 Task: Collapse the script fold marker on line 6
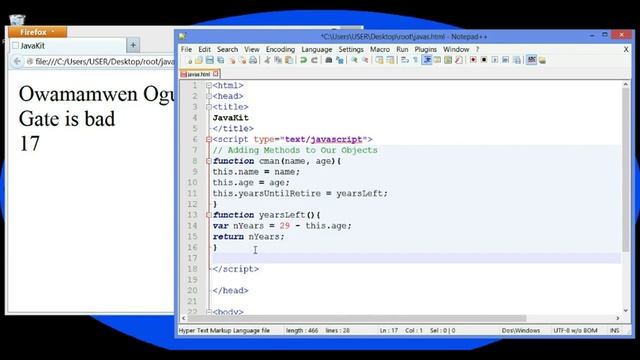click(x=209, y=140)
